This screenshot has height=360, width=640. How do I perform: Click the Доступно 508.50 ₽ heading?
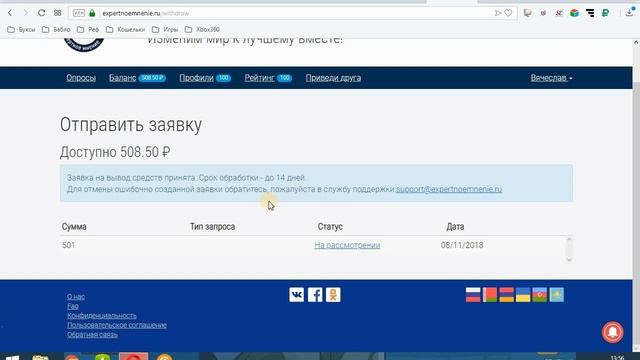[115, 152]
